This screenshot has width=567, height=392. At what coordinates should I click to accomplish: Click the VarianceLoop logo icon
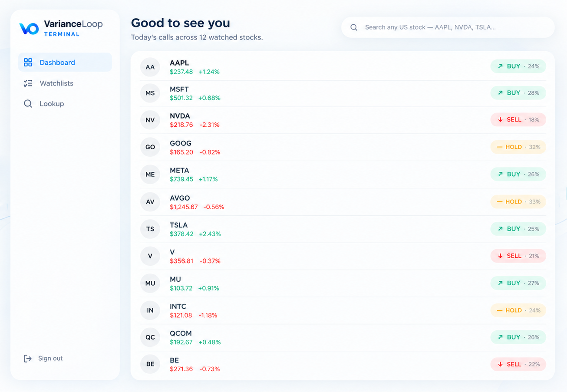pos(29,28)
